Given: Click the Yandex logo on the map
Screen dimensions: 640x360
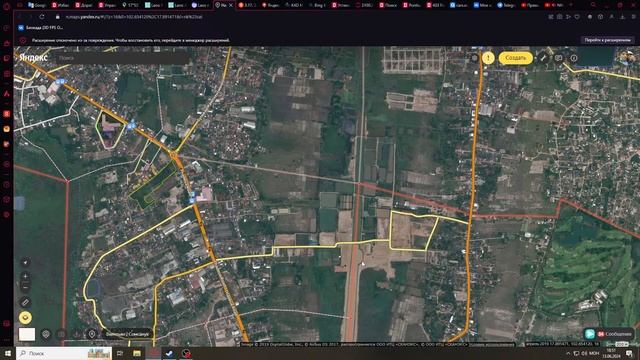Looking at the screenshot, I should point(33,58).
